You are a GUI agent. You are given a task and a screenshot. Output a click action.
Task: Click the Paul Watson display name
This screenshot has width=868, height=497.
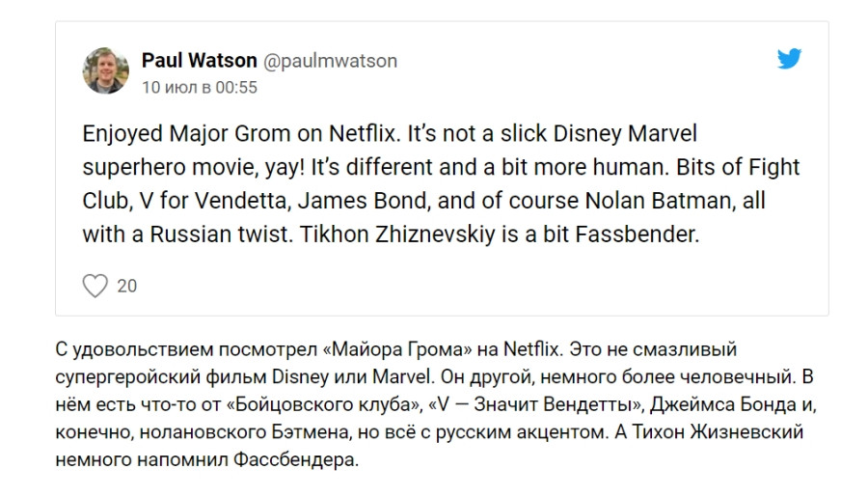point(200,61)
